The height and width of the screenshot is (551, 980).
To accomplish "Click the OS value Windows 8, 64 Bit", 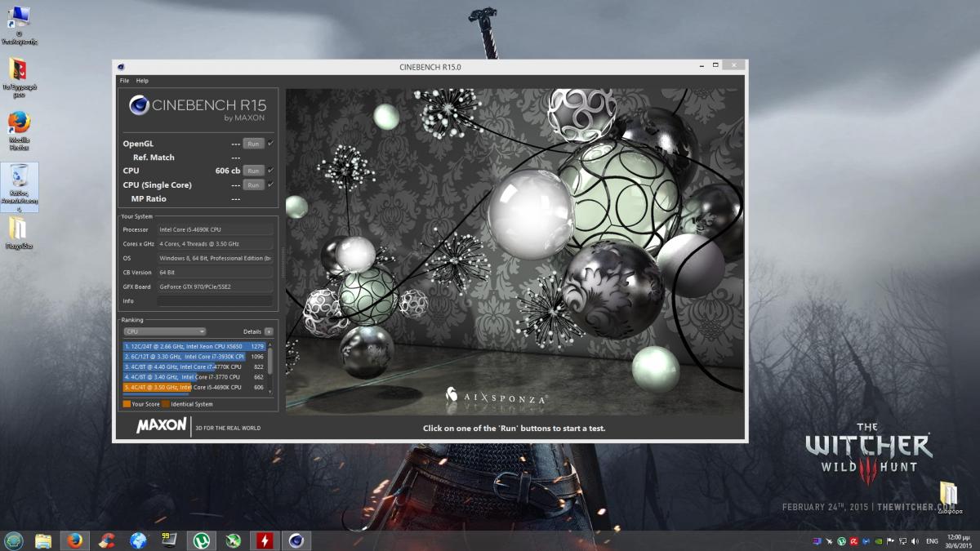I will pyautogui.click(x=216, y=258).
